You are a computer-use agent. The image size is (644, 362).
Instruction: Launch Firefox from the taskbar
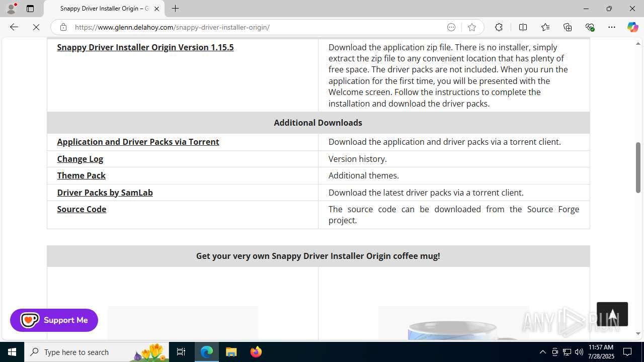tap(256, 352)
